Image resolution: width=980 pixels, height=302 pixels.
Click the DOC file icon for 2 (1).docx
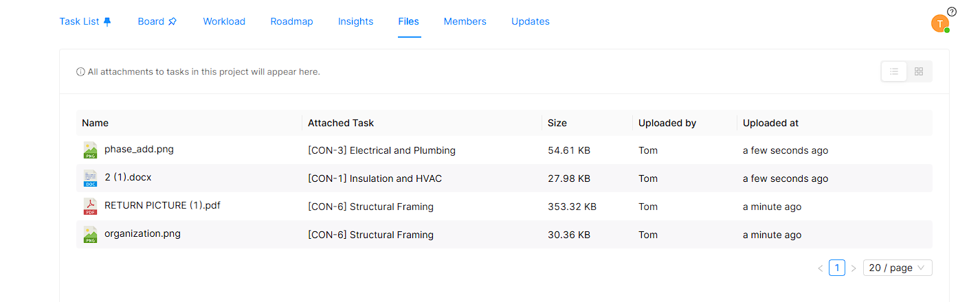(x=90, y=178)
